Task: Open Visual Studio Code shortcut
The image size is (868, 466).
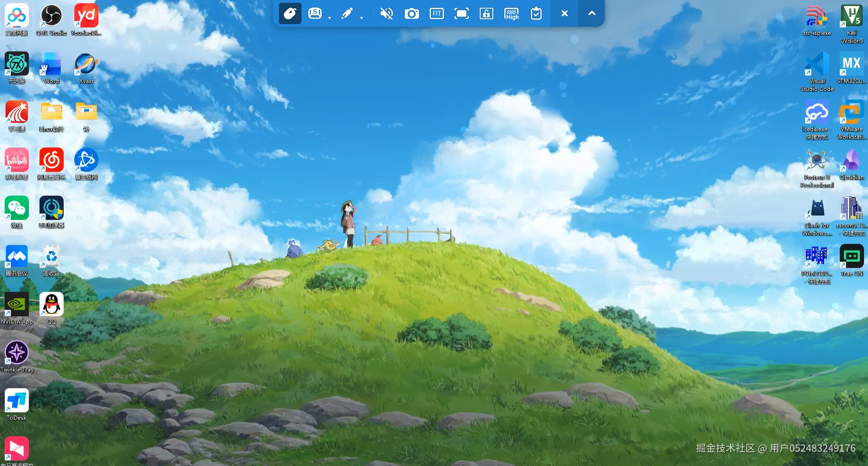Action: click(x=817, y=64)
